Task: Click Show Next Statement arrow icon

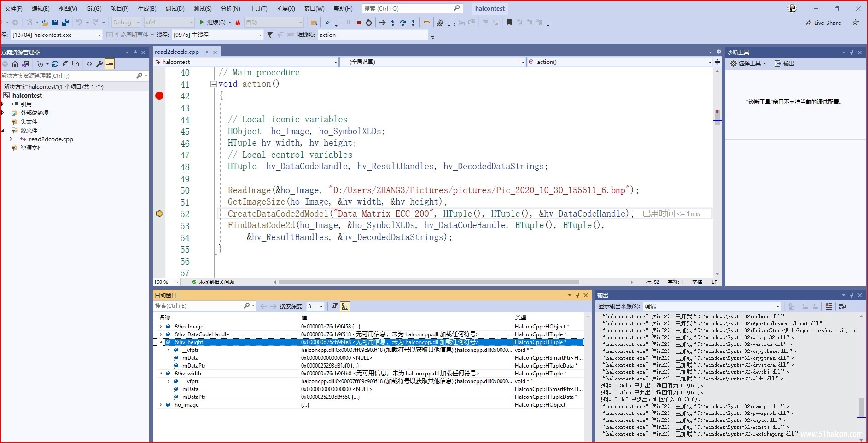Action: 382,23
